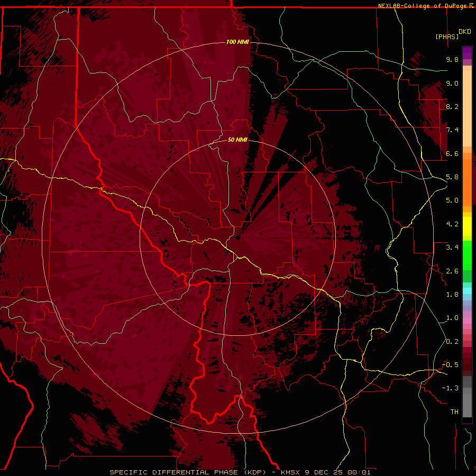Click the 0.2 value on the color scale
The image size is (476, 476).
coord(452,342)
